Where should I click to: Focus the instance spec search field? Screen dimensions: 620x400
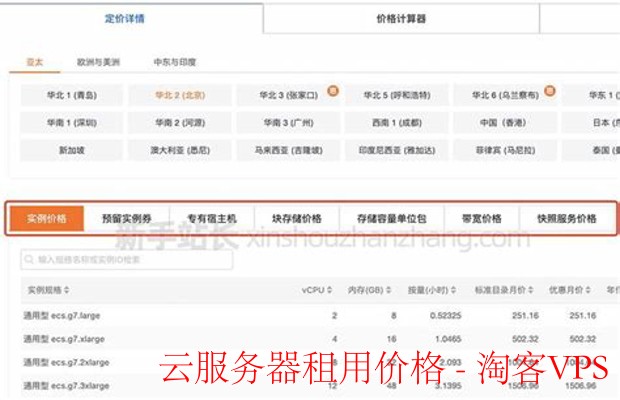pos(127,260)
